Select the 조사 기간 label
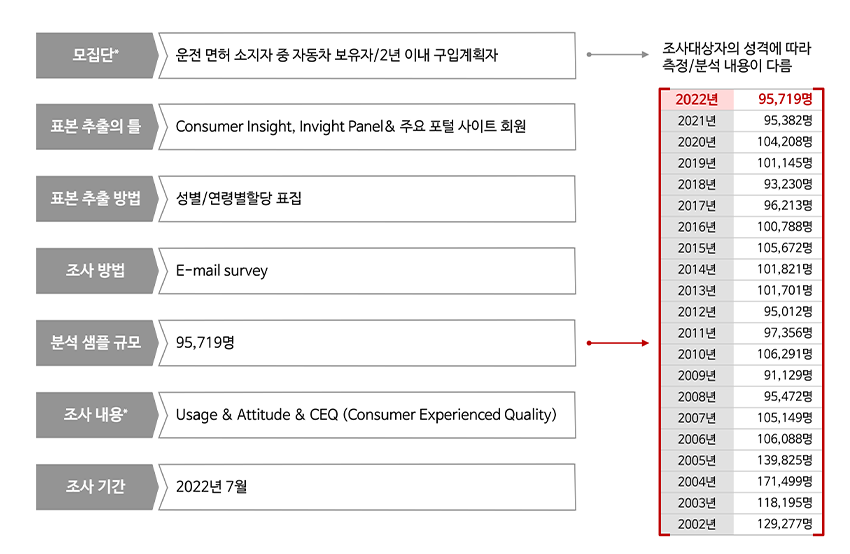 coord(95,487)
